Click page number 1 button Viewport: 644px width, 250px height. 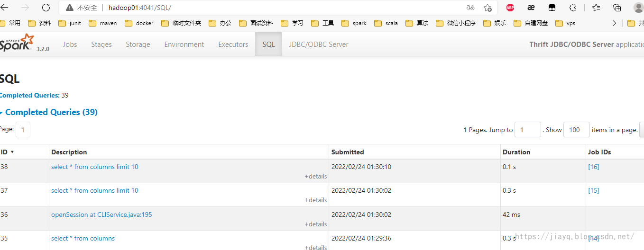(23, 130)
